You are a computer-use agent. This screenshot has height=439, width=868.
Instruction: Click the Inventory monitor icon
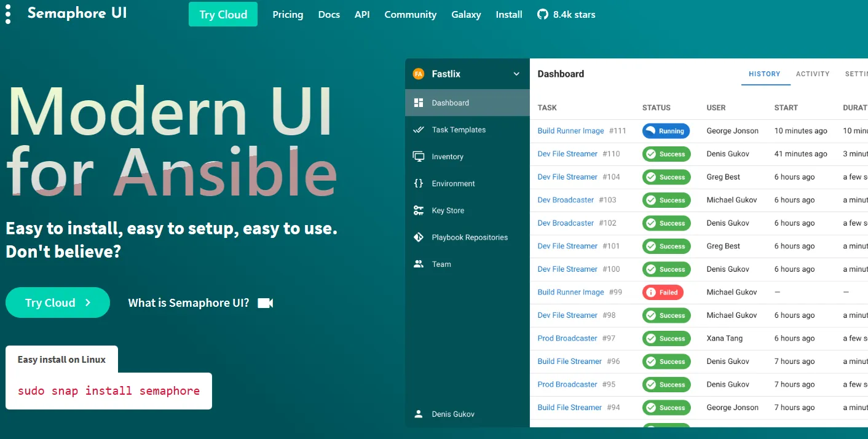coord(419,157)
